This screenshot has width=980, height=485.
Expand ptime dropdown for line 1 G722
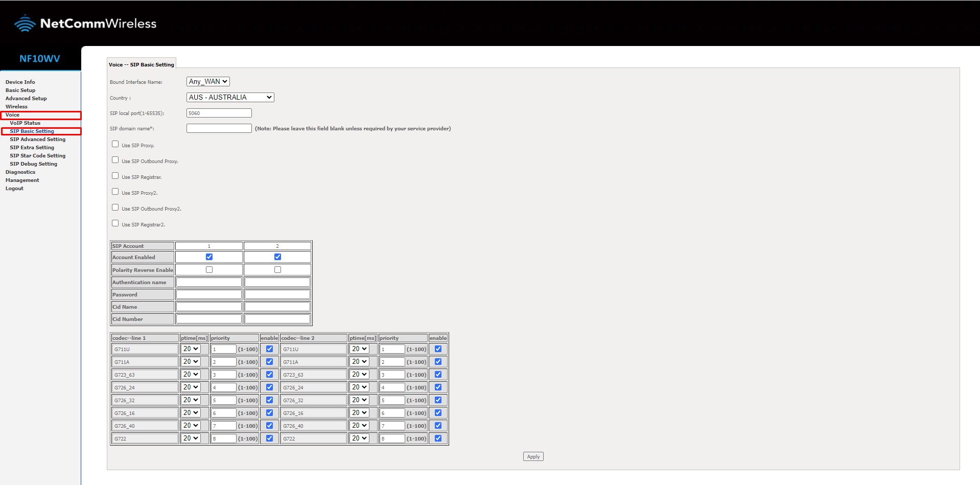191,438
